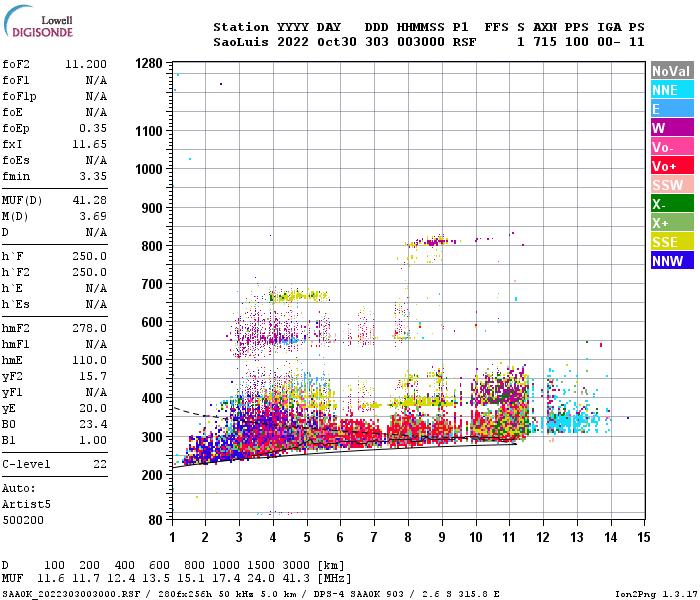
Task: Click the B0 value 23.4
Action: click(x=93, y=425)
